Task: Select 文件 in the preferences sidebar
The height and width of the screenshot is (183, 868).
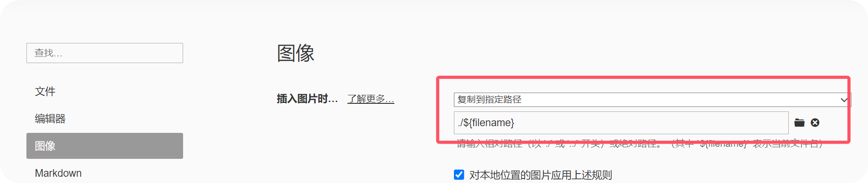Action: (45, 91)
